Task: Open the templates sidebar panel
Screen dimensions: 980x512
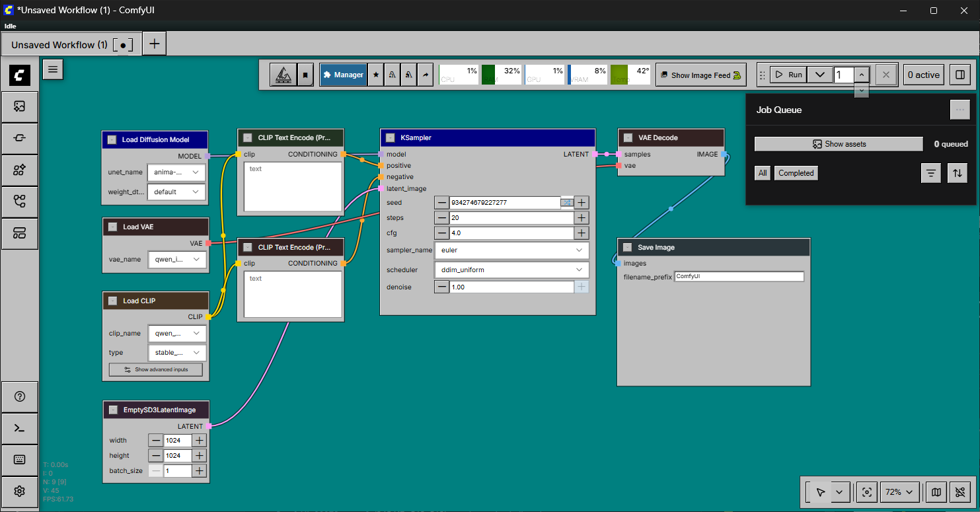Action: pos(20,233)
